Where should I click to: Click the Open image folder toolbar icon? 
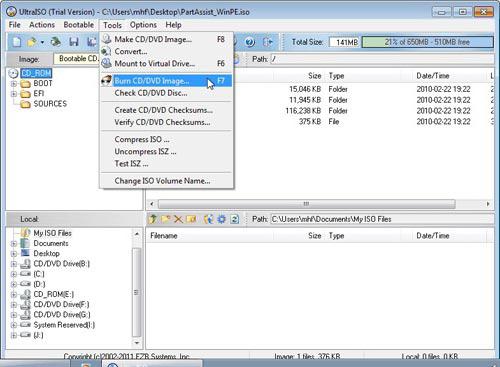pyautogui.click(x=32, y=42)
